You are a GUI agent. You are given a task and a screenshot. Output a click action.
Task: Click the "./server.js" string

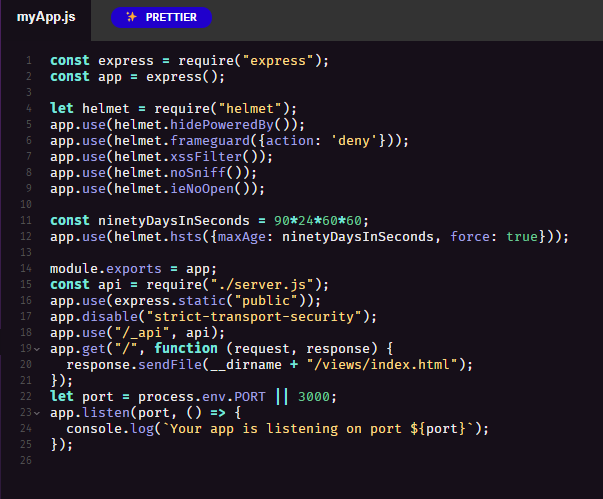point(262,285)
